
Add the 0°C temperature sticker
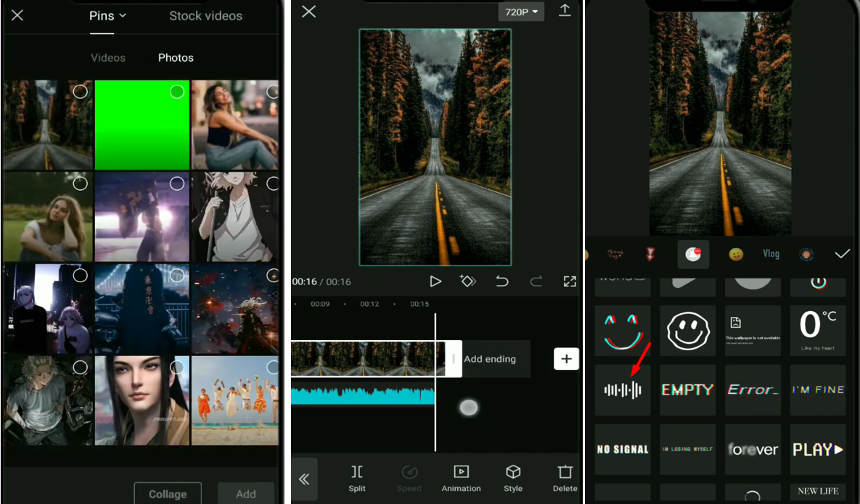click(x=818, y=331)
